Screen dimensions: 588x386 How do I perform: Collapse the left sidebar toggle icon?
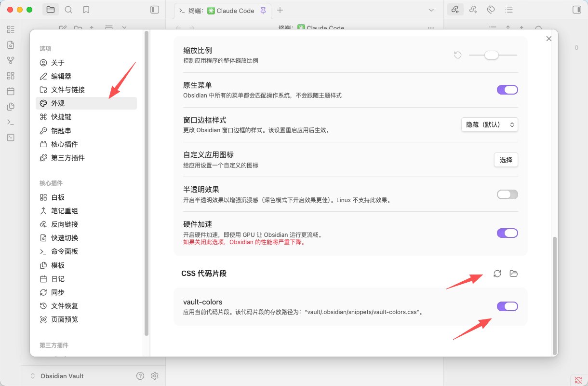[154, 10]
